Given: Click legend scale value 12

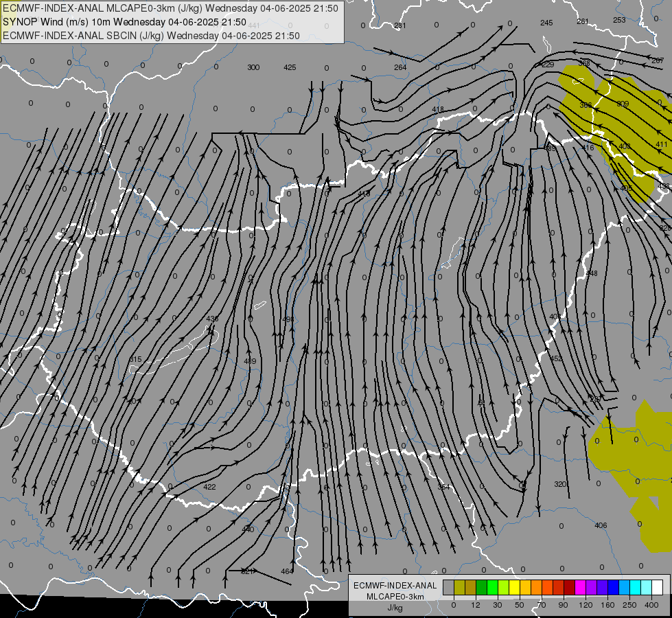Looking at the screenshot, I should click(475, 605).
